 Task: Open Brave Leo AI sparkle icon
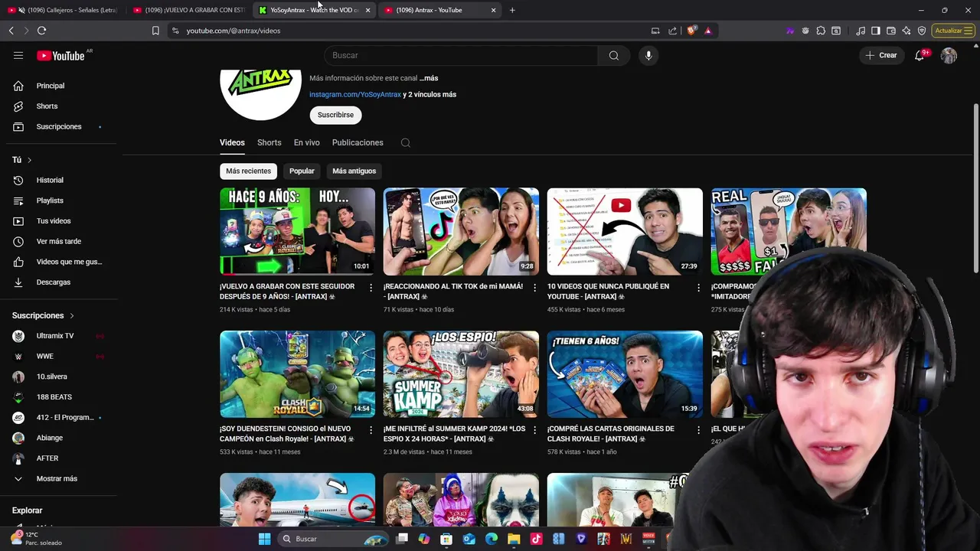(906, 31)
